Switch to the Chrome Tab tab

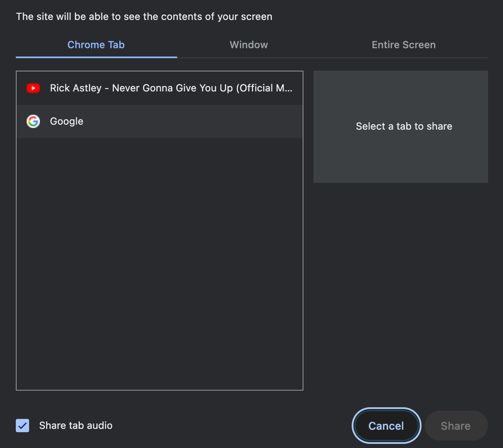pos(96,45)
